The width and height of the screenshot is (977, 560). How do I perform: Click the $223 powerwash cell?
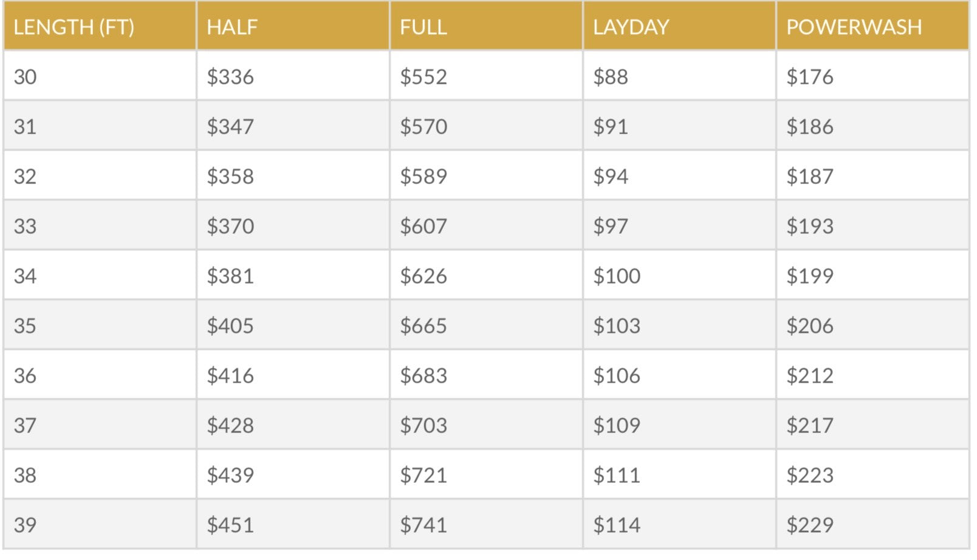(810, 476)
